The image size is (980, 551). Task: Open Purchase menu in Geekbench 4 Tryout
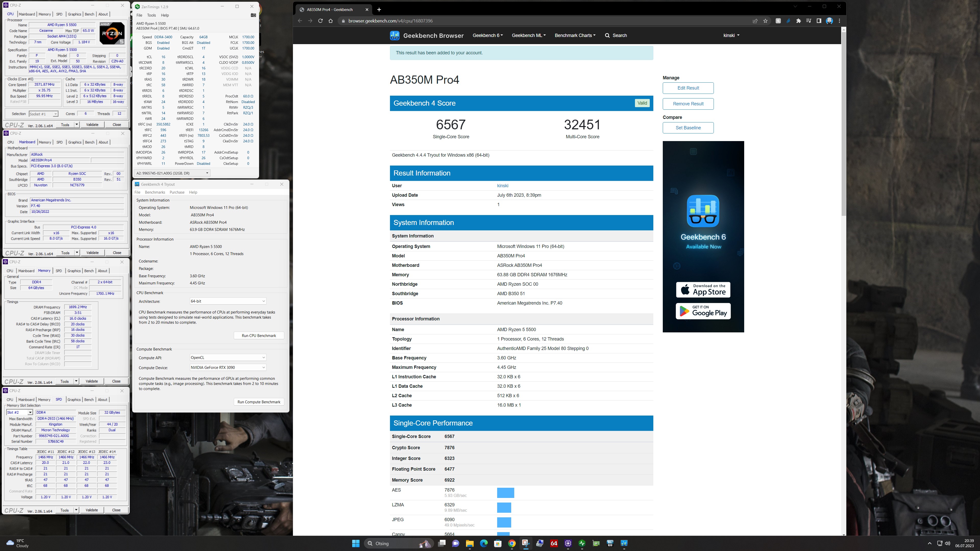click(x=177, y=192)
